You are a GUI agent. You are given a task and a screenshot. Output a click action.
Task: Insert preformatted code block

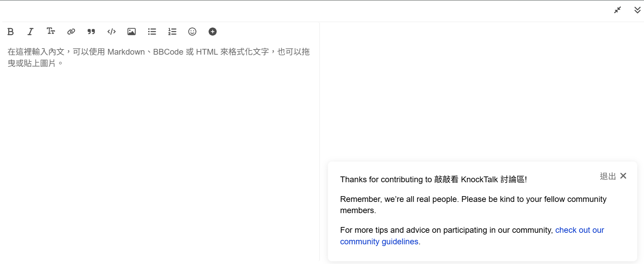111,32
